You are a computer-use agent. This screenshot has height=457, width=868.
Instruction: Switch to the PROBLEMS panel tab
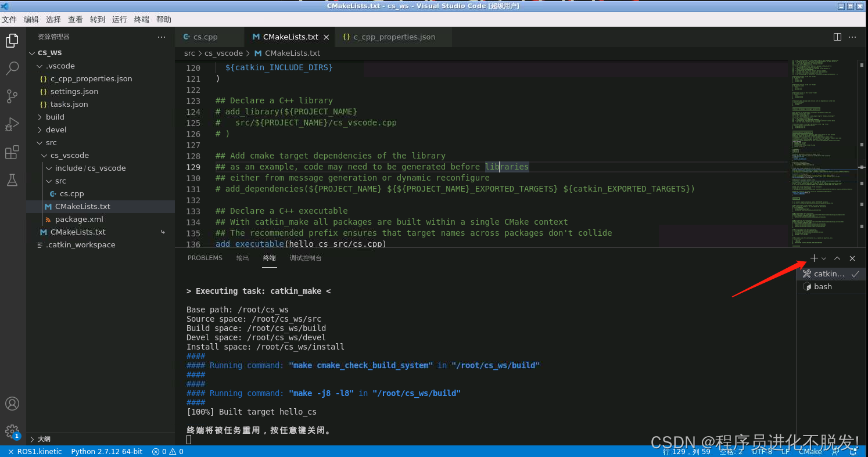pyautogui.click(x=205, y=258)
